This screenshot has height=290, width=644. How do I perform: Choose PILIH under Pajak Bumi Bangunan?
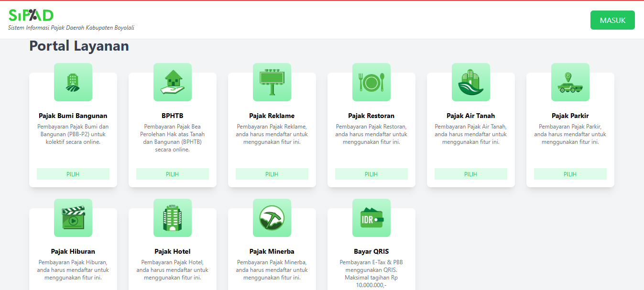pos(73,174)
